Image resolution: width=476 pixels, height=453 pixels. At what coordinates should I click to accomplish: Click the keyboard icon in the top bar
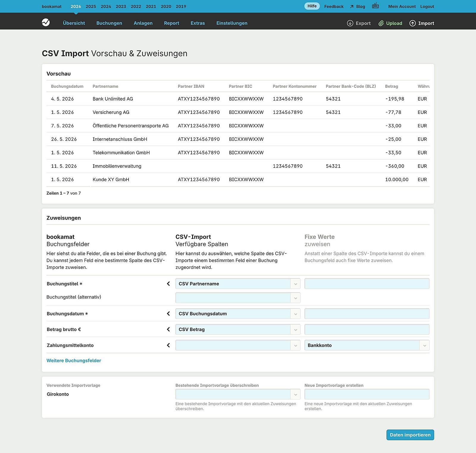[x=375, y=6]
